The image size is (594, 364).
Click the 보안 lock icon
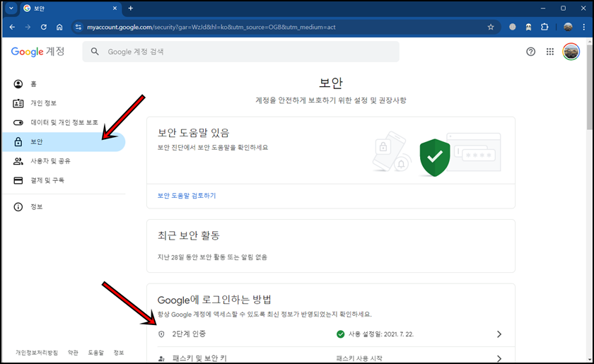[18, 141]
